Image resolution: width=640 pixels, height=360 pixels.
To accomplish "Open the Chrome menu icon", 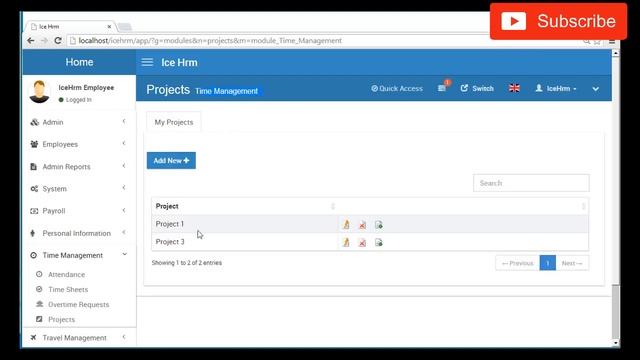I will 612,42.
